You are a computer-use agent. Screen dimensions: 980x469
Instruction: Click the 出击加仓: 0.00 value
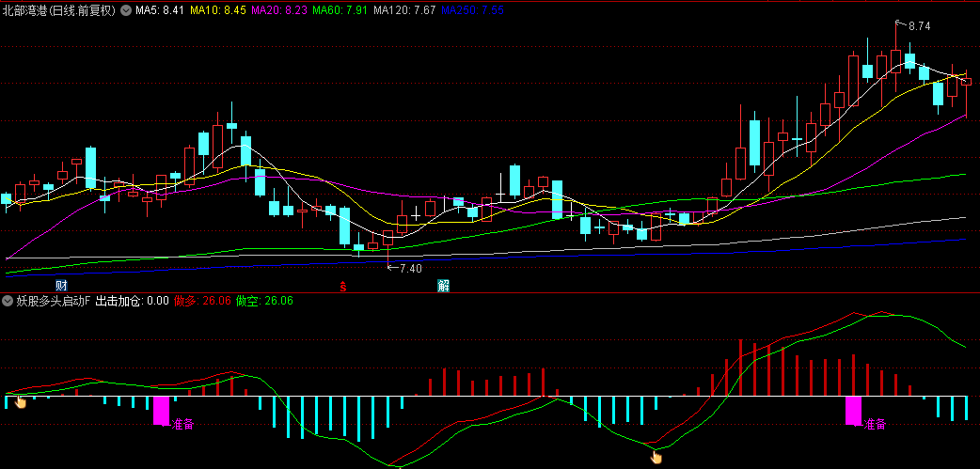pyautogui.click(x=132, y=301)
